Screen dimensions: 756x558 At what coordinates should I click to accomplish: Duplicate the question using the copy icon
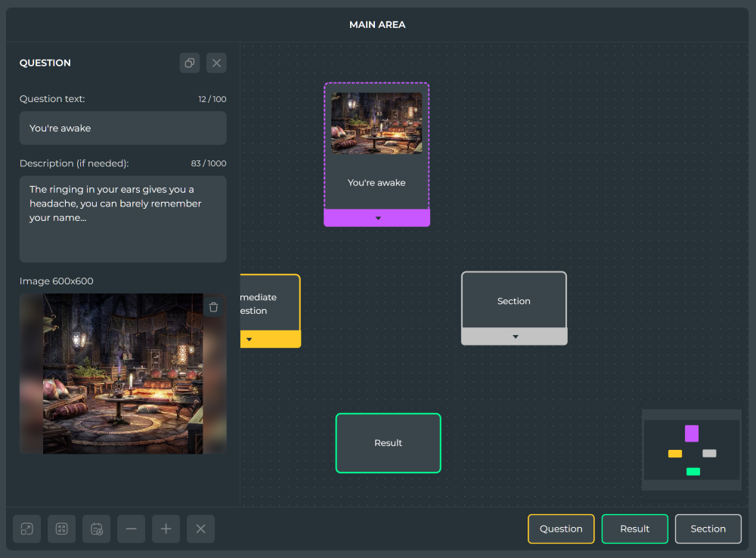[x=190, y=63]
